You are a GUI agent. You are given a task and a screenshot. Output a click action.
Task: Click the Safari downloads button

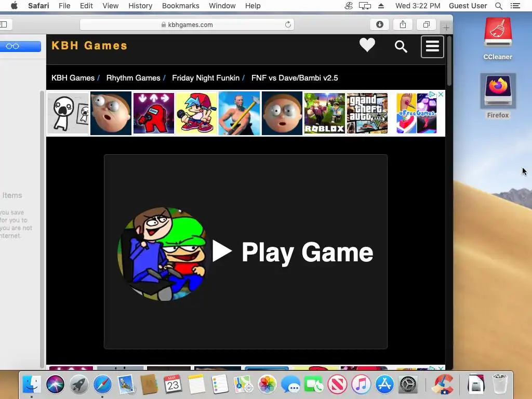[380, 24]
